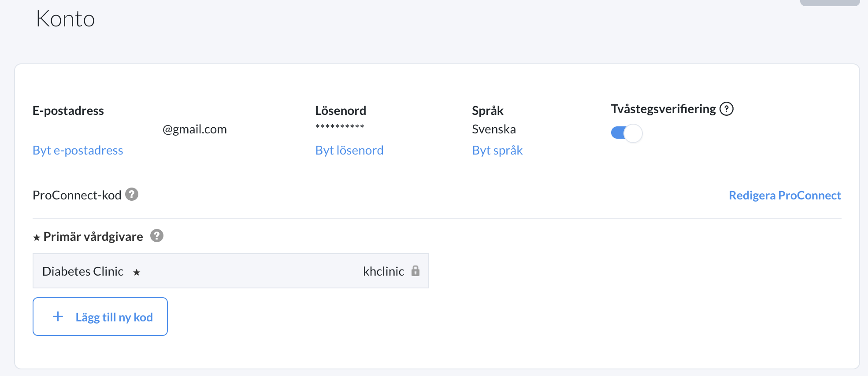Click the E-postadress label
The image size is (868, 376).
tap(68, 111)
